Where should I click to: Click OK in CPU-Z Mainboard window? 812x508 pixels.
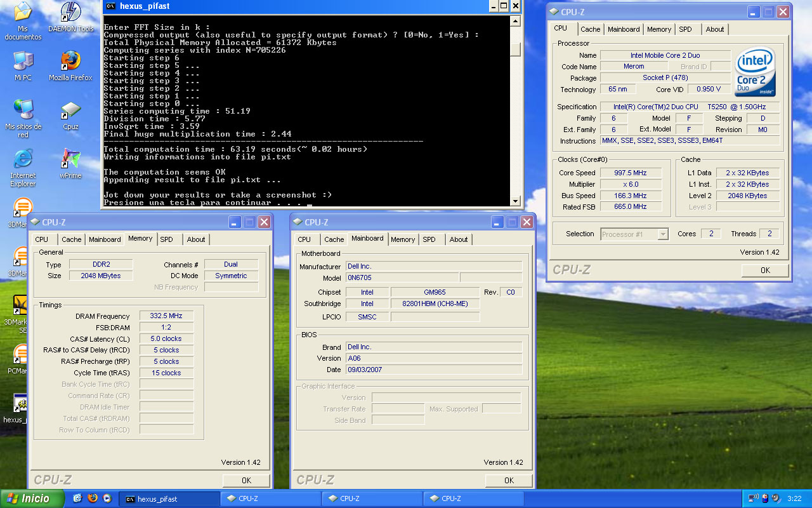tap(509, 481)
